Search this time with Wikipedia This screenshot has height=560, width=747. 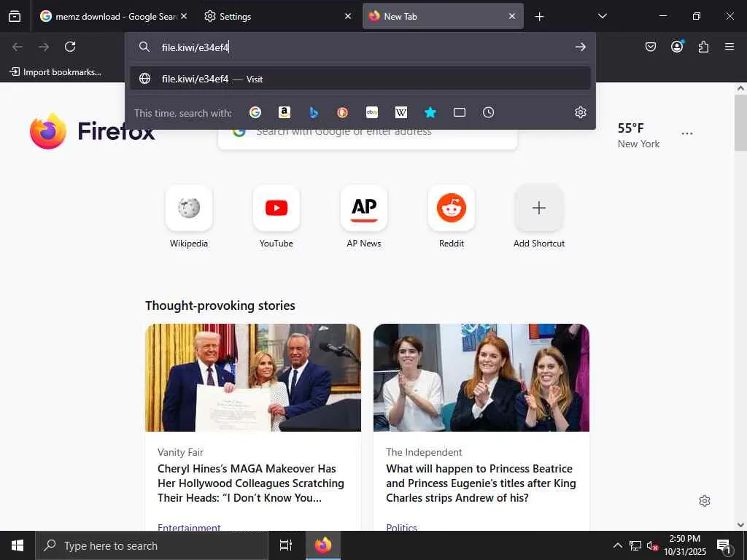(401, 112)
